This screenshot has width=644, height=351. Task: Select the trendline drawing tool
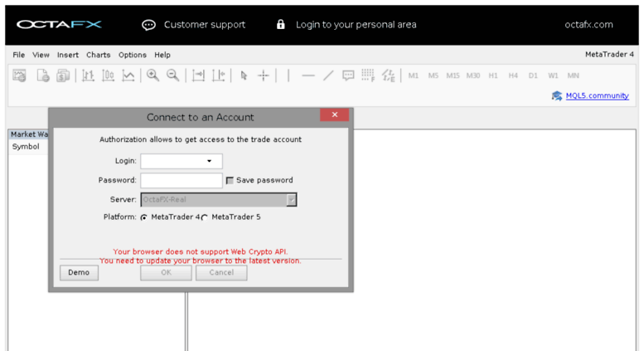(x=328, y=76)
